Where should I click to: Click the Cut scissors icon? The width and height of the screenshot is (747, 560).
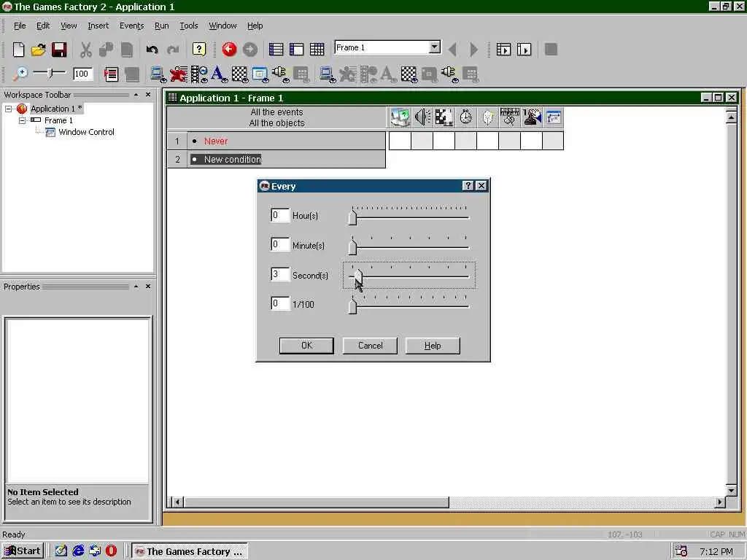click(86, 50)
